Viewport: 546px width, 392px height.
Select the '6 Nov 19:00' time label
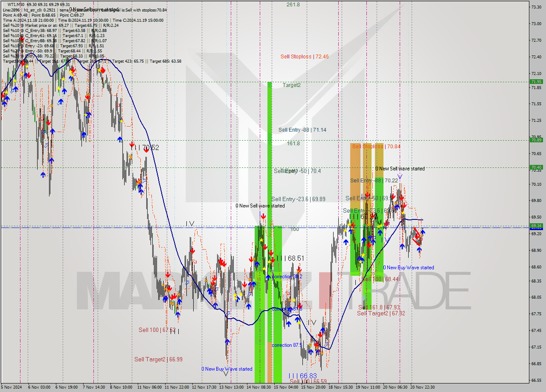67,387
